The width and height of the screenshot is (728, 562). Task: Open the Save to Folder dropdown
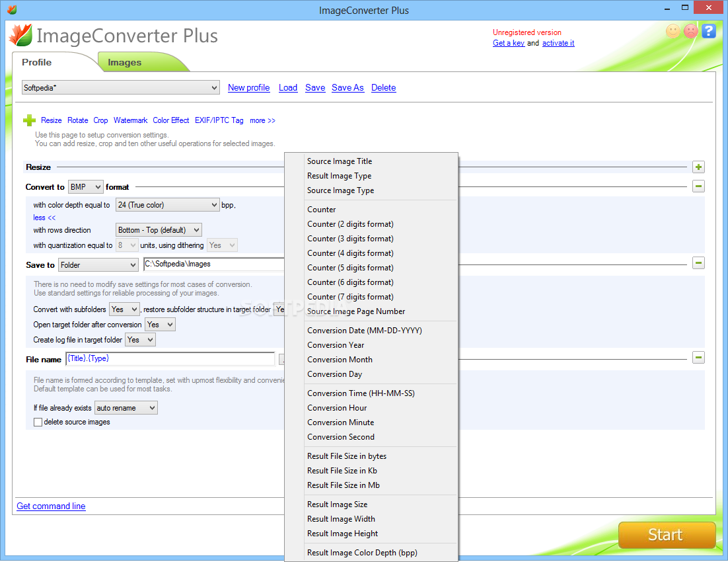point(98,265)
